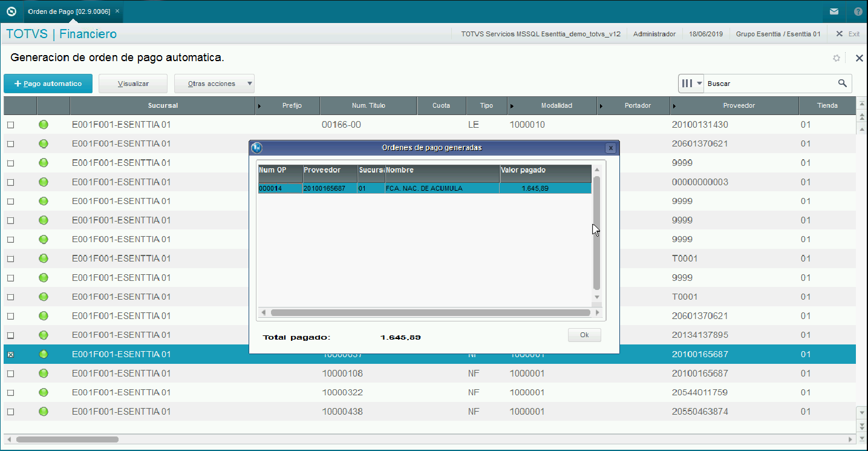Viewport: 868px width, 451px height.
Task: Click green status dot for row 10000322
Action: point(44,392)
